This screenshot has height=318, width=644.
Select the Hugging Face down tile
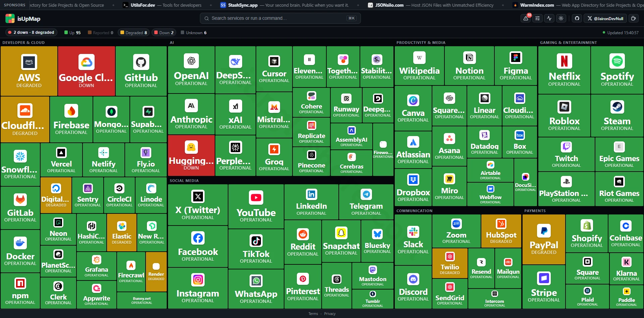click(x=191, y=155)
